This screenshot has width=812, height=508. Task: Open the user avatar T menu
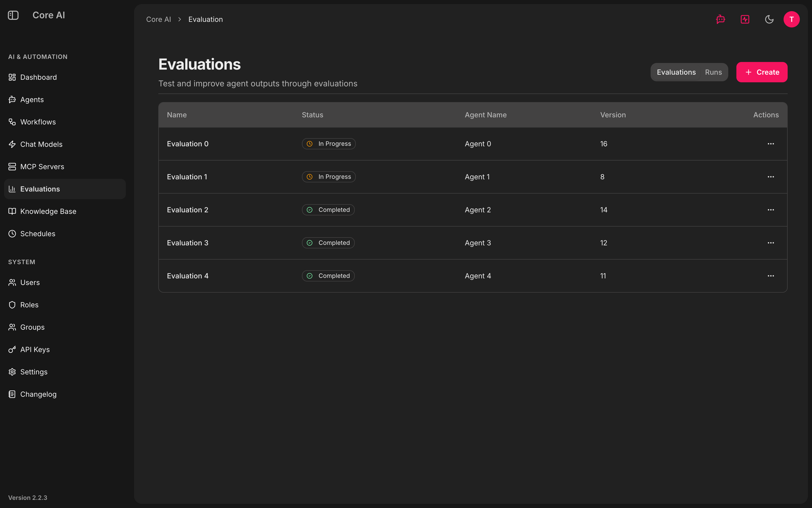[x=791, y=19]
